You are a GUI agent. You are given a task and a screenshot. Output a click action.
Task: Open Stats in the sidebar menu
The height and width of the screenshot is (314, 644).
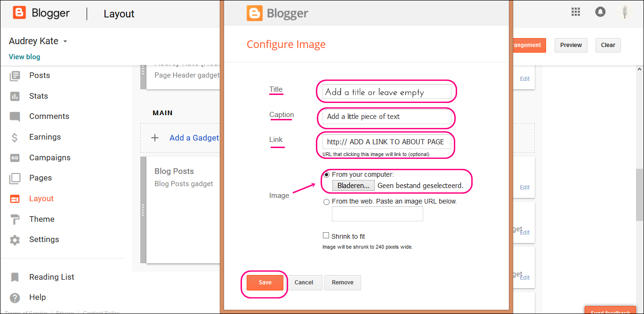coord(39,96)
